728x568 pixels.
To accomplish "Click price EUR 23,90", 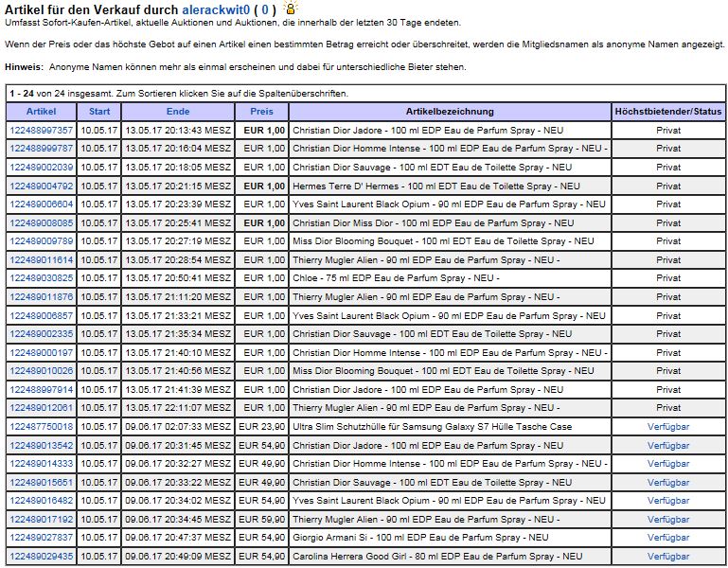I will coord(262,427).
